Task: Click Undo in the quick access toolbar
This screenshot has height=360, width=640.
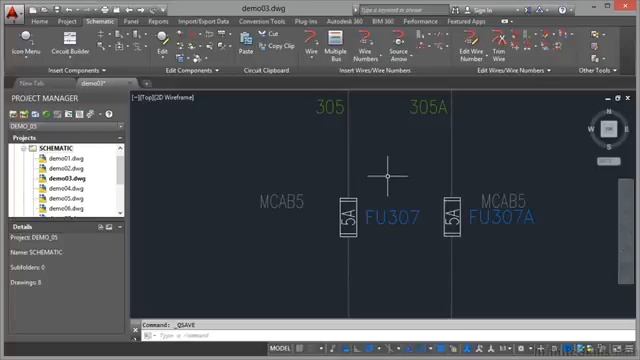Action: pyautogui.click(x=69, y=10)
